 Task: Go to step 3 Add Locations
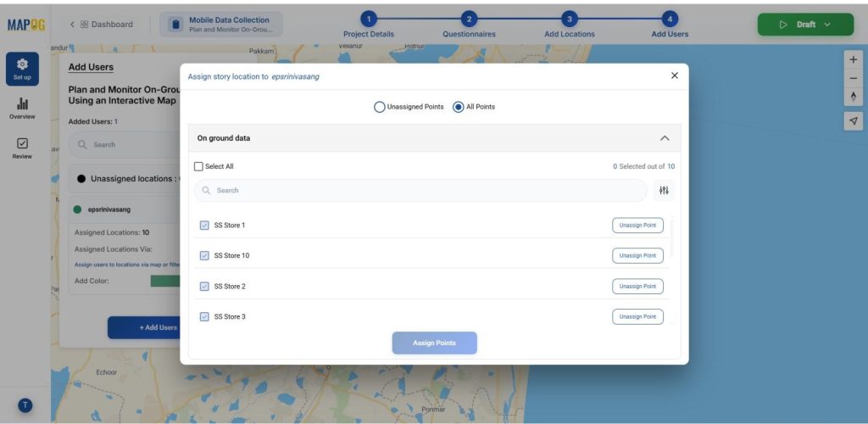(570, 25)
